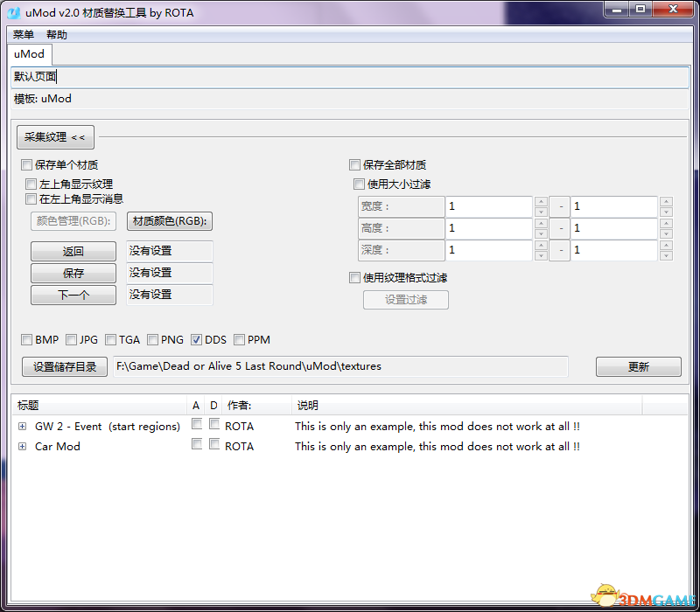Click the 颜色管理(RGB): button
Image resolution: width=700 pixels, height=612 pixels.
[x=73, y=221]
